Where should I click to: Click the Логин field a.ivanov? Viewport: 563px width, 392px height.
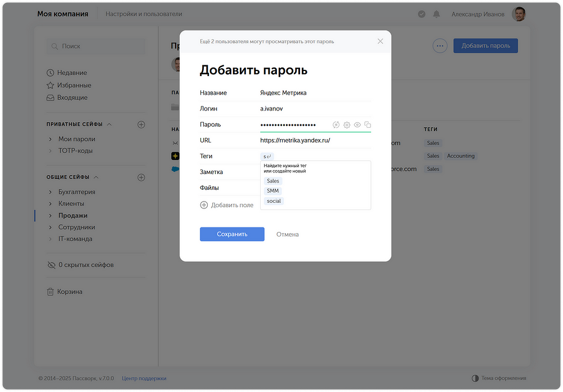(x=315, y=109)
